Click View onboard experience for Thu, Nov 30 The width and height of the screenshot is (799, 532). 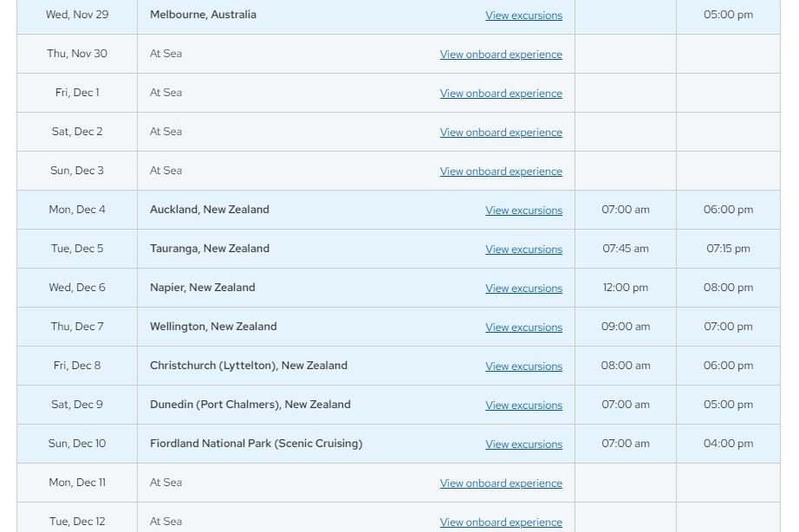click(x=501, y=55)
